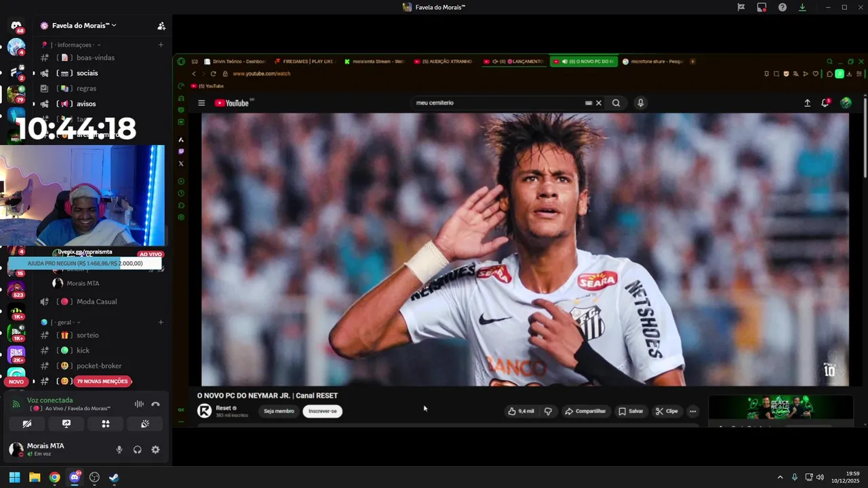Screen dimensions: 868x488
Task: Deafen audio with the headphones icon
Action: coord(137,449)
